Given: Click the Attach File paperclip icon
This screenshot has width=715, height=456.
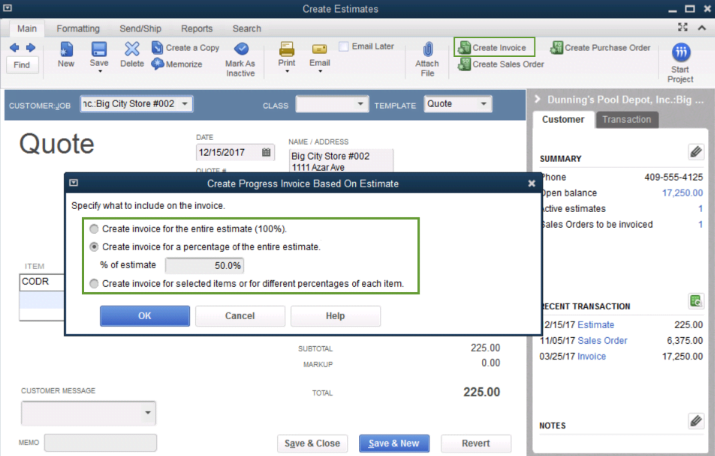Looking at the screenshot, I should 427,49.
